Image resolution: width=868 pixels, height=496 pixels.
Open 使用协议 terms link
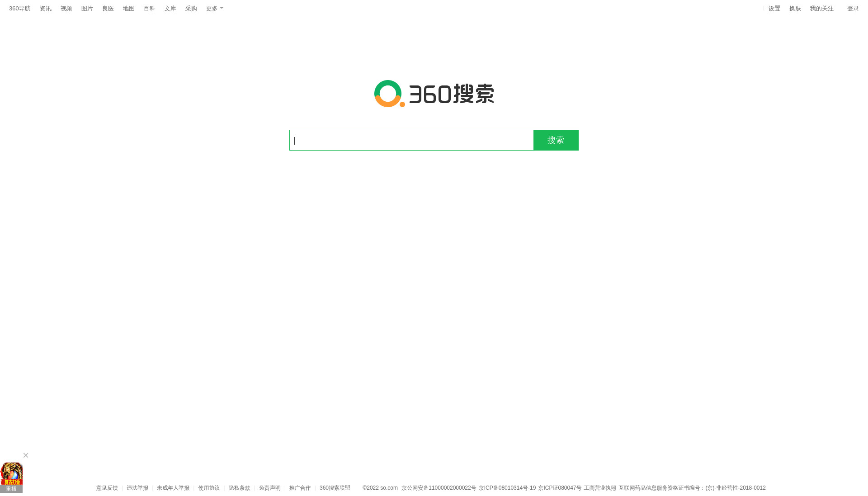(x=209, y=488)
